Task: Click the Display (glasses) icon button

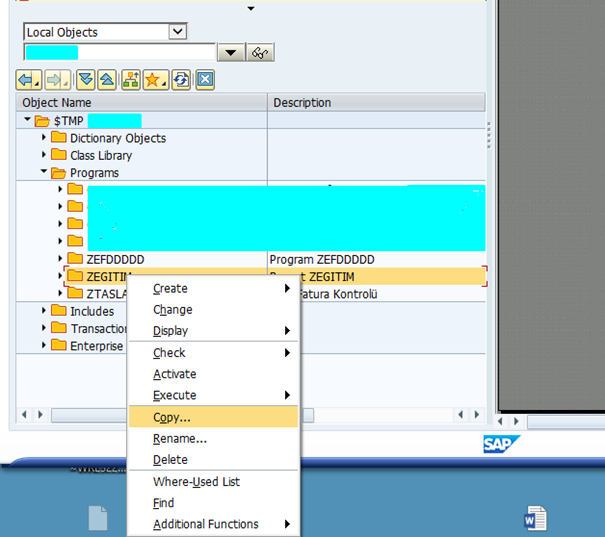Action: 262,53
